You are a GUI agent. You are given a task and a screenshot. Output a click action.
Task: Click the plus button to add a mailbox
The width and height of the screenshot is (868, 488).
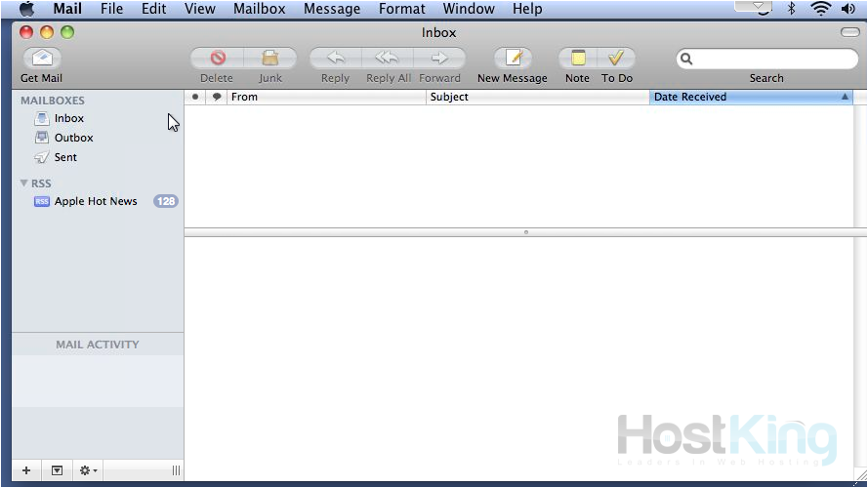[26, 470]
